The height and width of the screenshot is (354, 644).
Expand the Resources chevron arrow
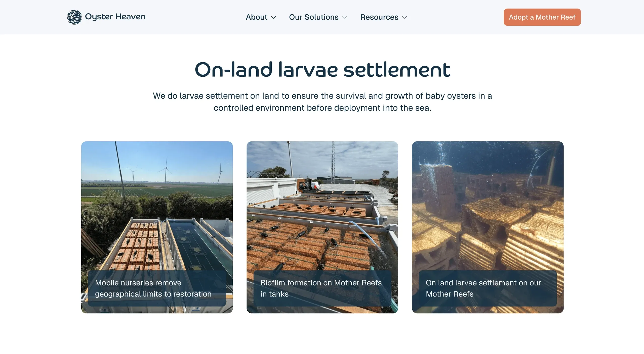click(x=405, y=17)
